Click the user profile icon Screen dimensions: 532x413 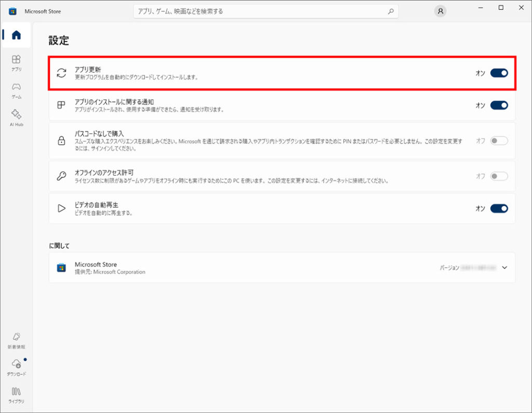[x=440, y=11]
